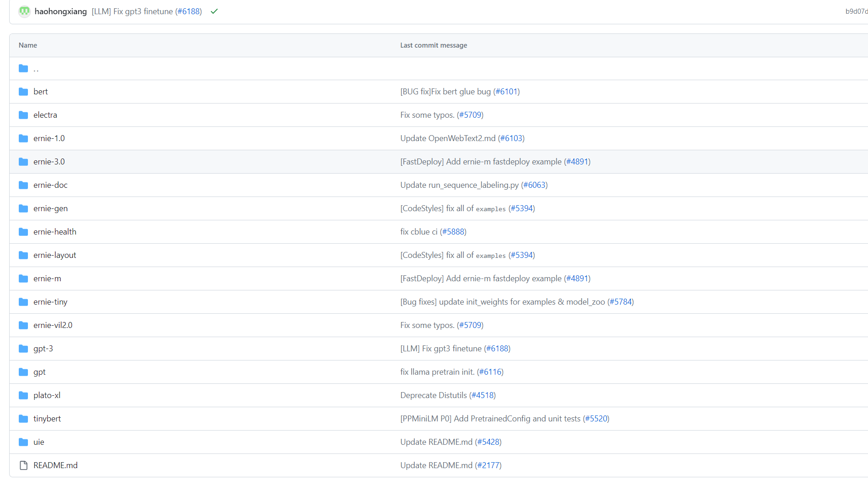Open the ernie-vil2.0 folder
The image size is (868, 486).
[x=53, y=325]
